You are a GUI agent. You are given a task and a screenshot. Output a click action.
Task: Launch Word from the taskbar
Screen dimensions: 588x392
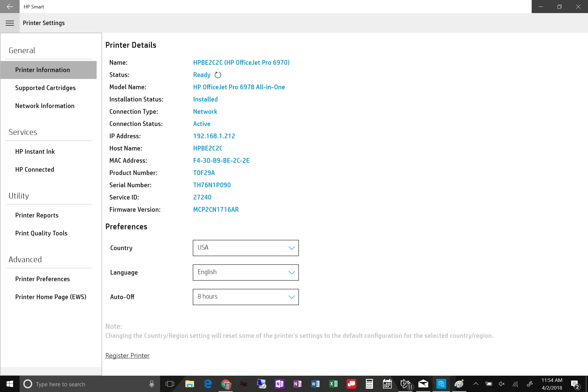pos(315,384)
